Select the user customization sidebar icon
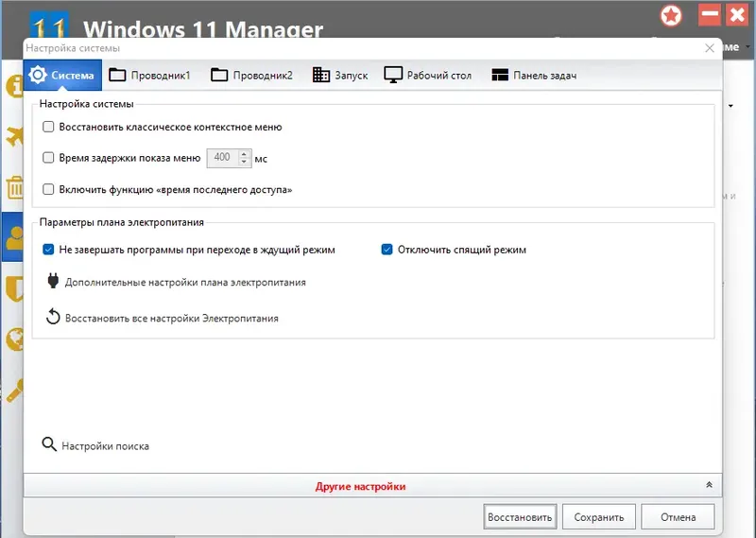The width and height of the screenshot is (756, 538). coord(14,237)
